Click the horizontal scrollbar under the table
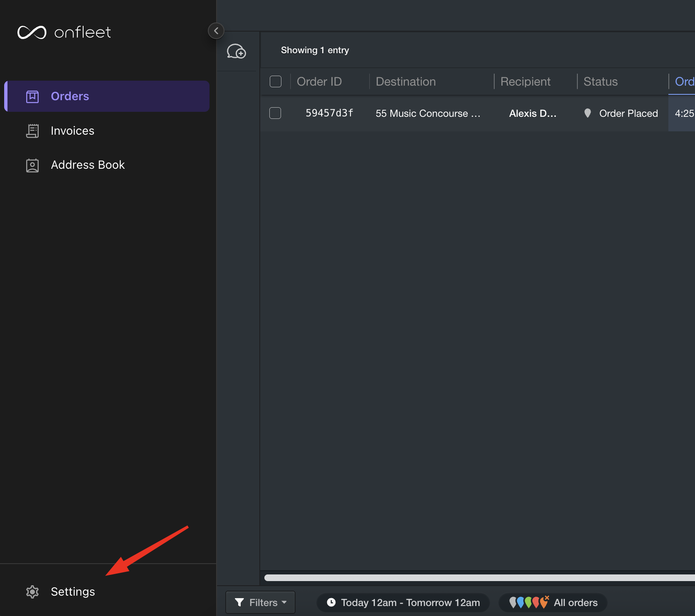This screenshot has width=695, height=616. click(x=479, y=578)
